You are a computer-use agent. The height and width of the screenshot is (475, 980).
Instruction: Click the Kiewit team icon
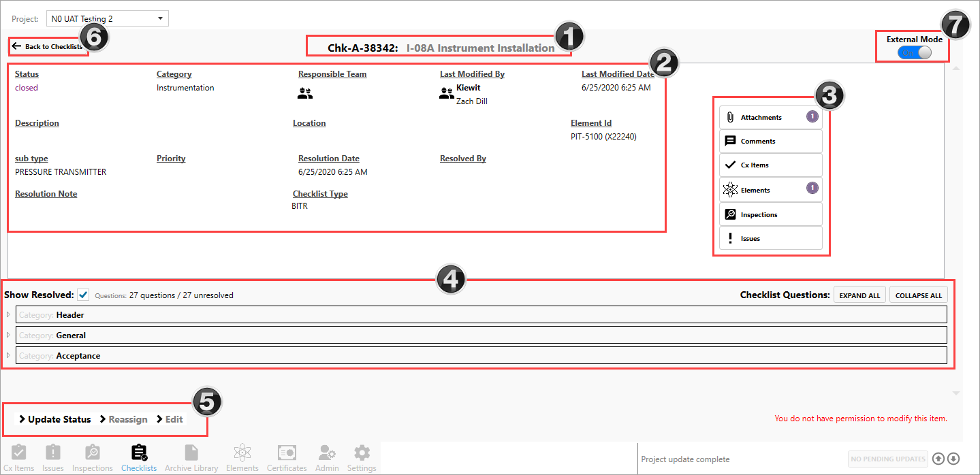[447, 94]
